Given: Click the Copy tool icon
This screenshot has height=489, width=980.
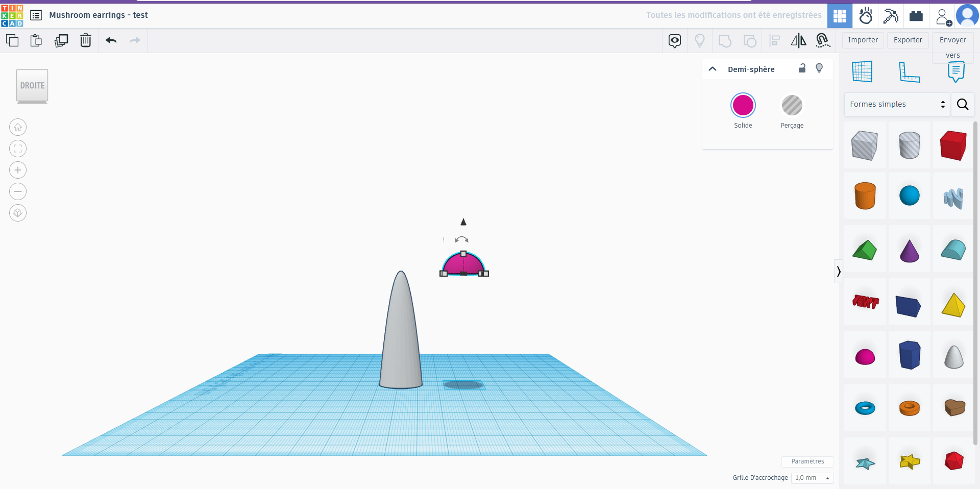Looking at the screenshot, I should click(x=12, y=40).
